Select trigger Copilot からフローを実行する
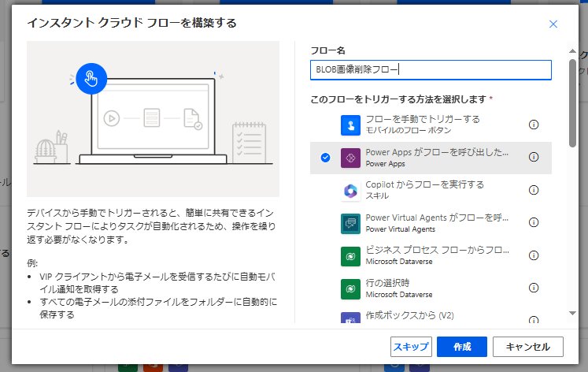588x372 pixels. pos(431,191)
